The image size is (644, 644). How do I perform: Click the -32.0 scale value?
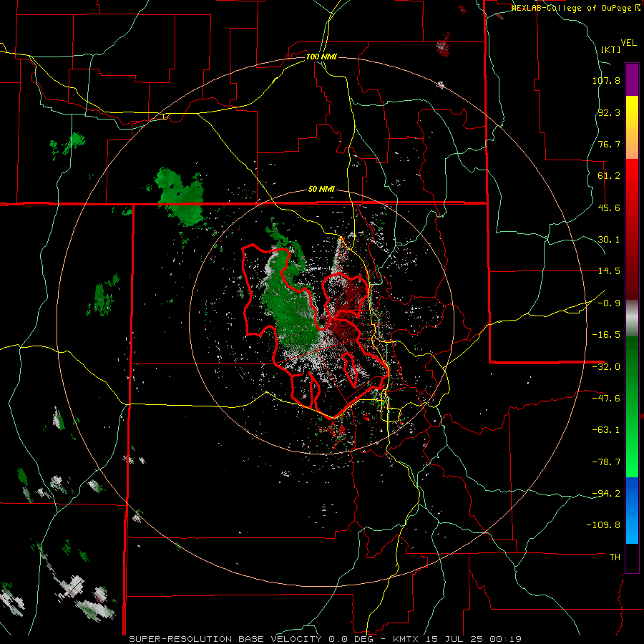[x=606, y=367]
